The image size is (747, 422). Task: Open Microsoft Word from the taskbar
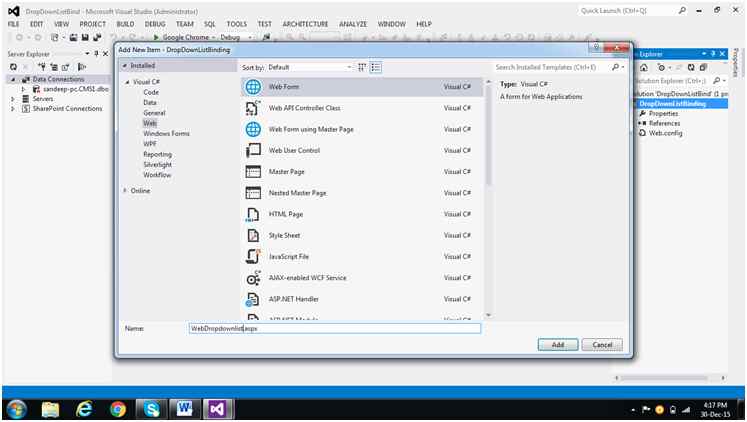coord(184,409)
